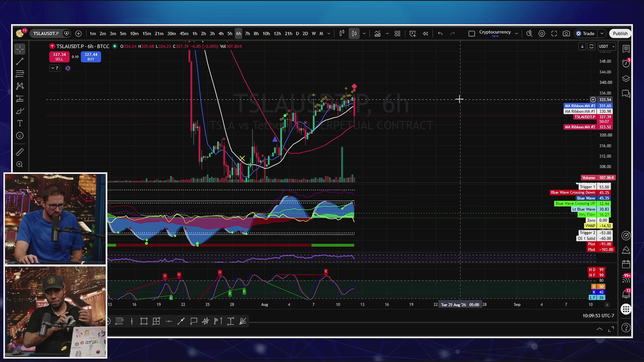Image resolution: width=644 pixels, height=362 pixels.
Task: Click the 327.34 SELL button
Action: click(59, 57)
